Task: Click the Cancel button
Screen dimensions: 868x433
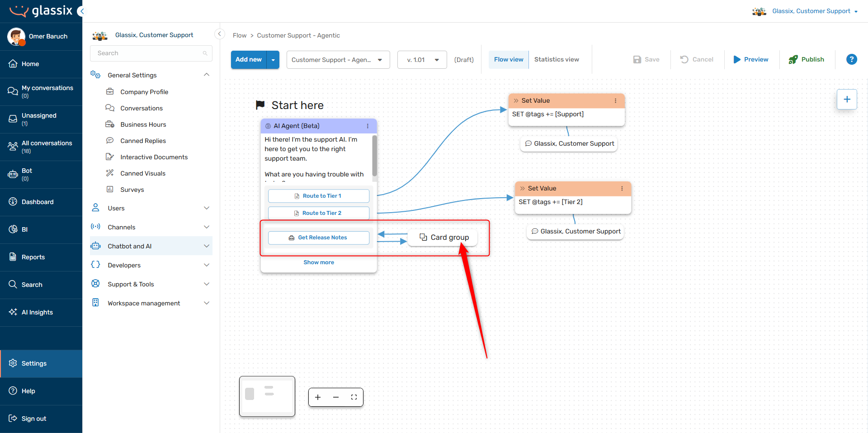Action: 697,59
